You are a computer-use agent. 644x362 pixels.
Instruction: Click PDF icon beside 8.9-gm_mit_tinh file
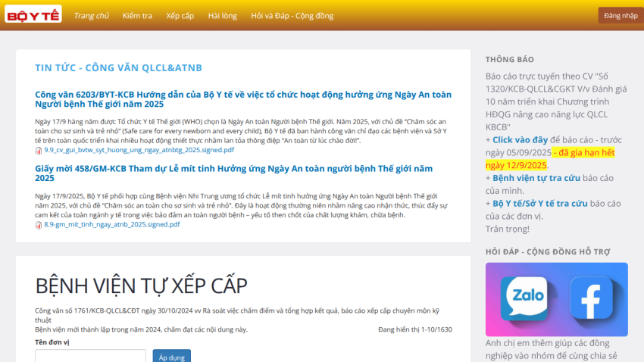click(38, 225)
